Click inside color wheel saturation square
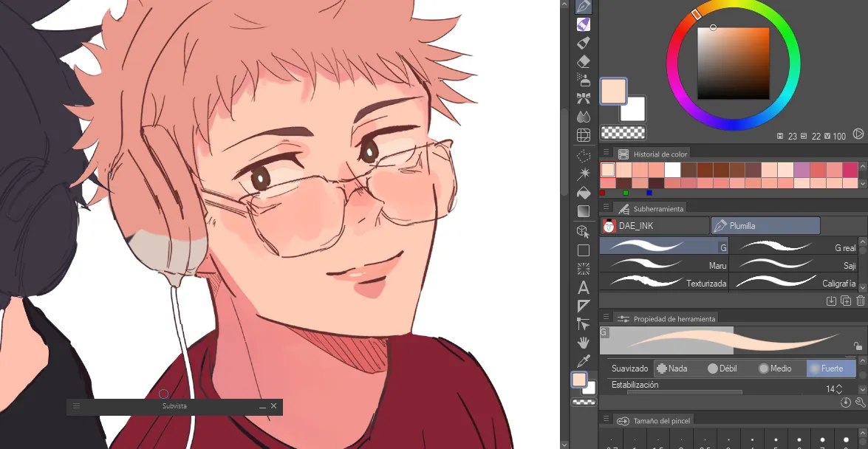 tap(733, 63)
